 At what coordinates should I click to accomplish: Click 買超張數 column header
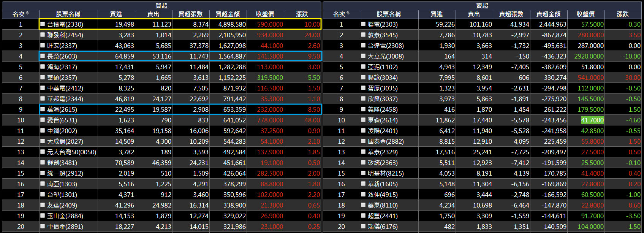tap(191, 14)
